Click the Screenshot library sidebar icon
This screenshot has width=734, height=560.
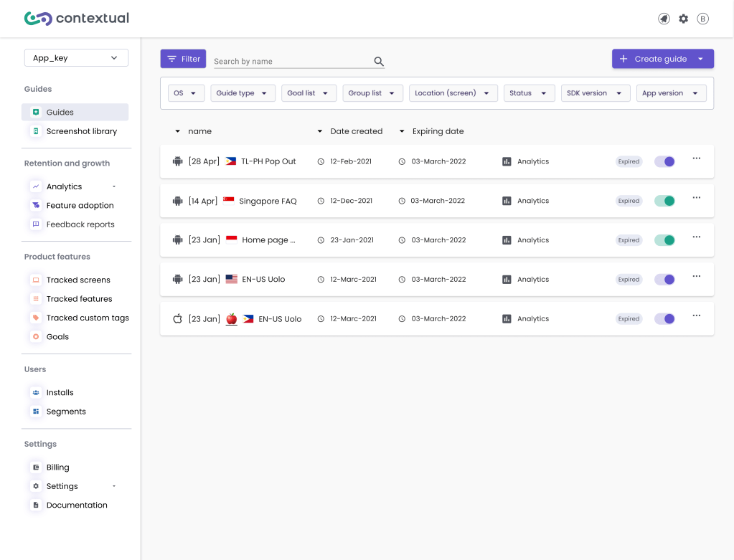tap(36, 131)
